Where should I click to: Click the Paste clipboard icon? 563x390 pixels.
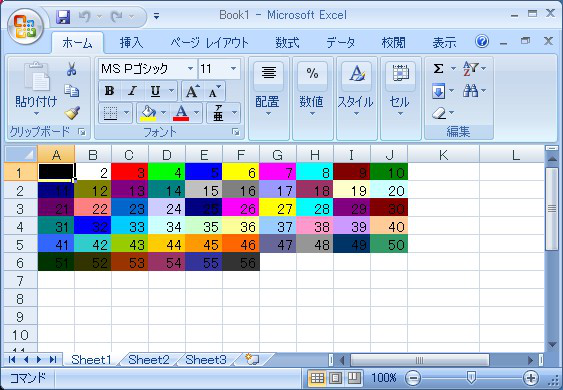37,76
